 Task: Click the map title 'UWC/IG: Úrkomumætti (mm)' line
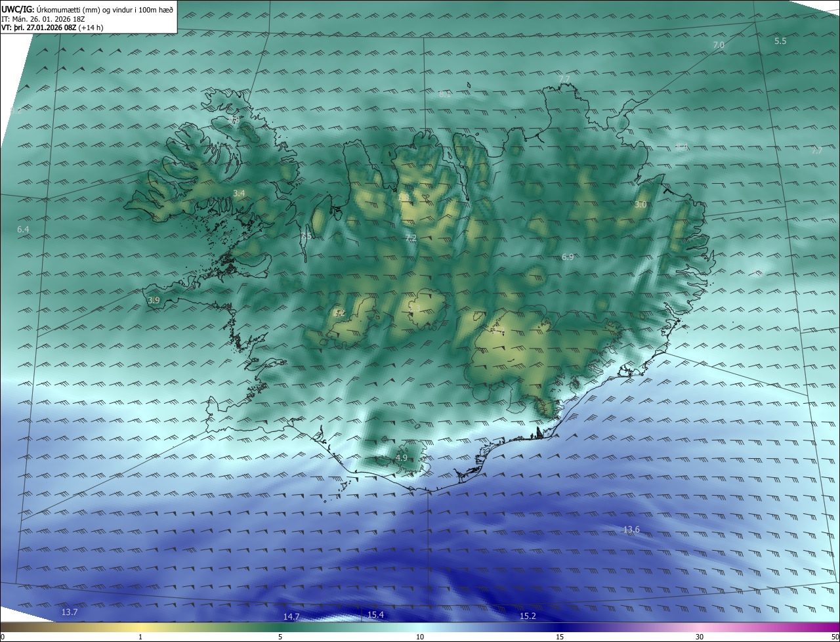[87, 9]
